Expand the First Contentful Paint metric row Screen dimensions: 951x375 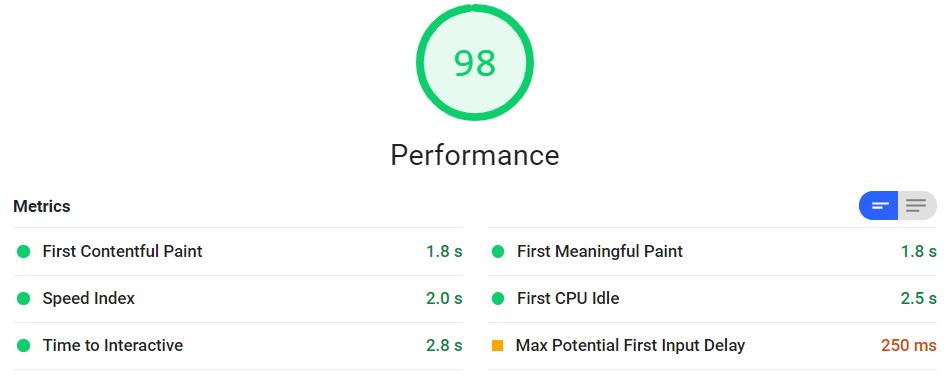point(237,251)
